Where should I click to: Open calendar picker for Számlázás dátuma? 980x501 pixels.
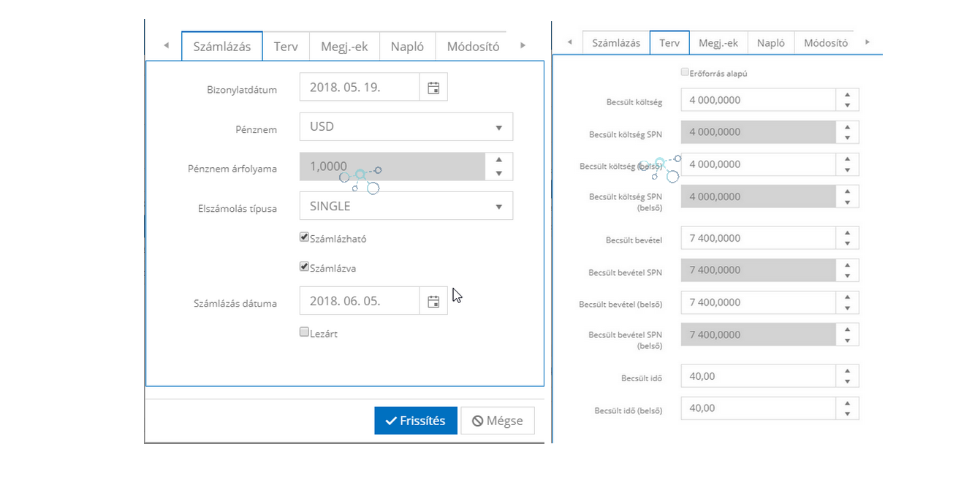[x=433, y=301]
